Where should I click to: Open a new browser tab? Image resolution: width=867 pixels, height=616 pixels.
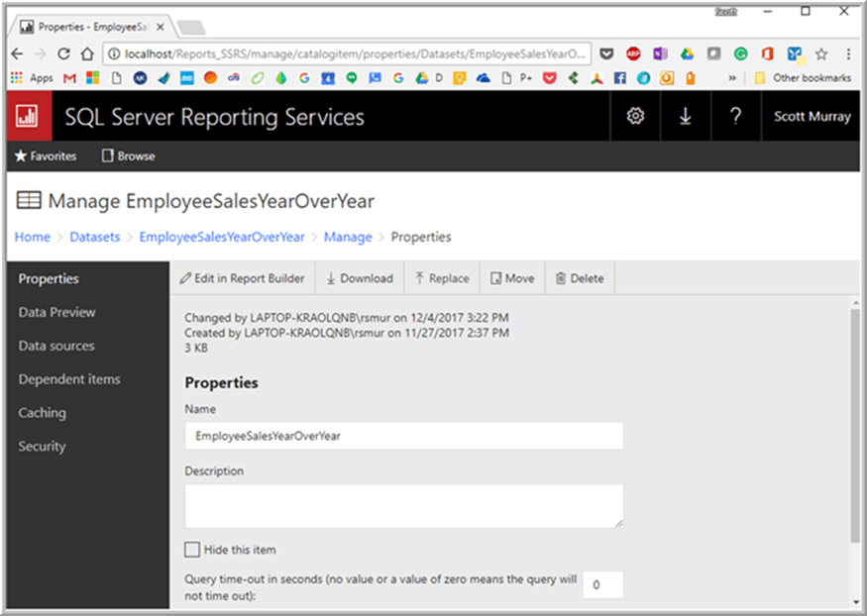[191, 27]
